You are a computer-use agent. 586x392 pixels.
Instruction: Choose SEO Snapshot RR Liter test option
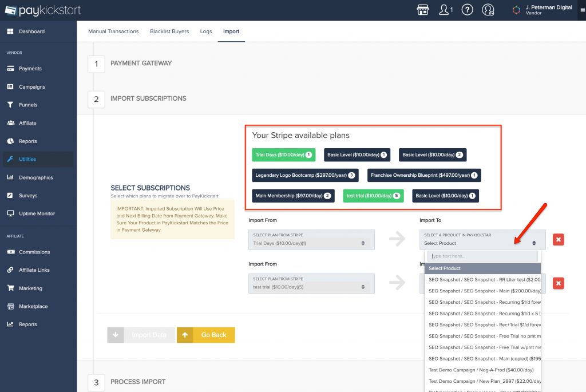(482, 279)
